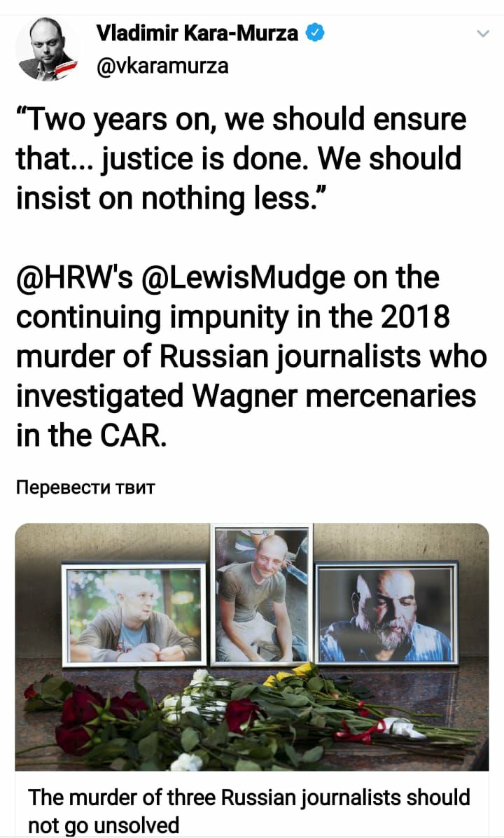
Task: Click 'not go unsolved' in the card title
Action: coord(103,825)
